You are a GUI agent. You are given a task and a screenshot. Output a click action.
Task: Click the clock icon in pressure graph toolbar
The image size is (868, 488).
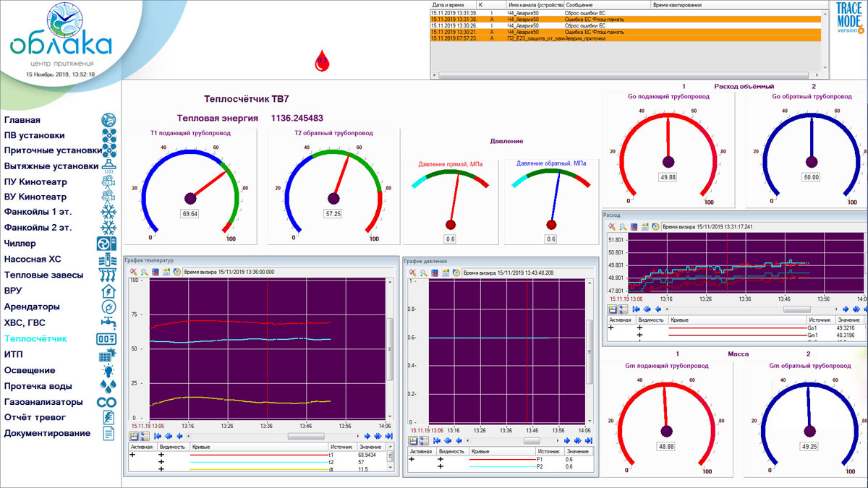point(456,273)
